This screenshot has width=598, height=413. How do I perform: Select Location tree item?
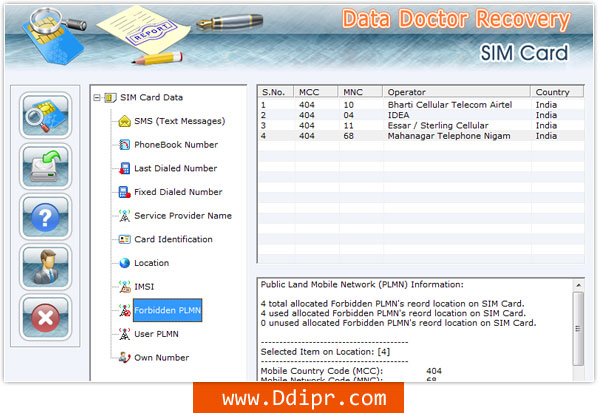click(151, 263)
